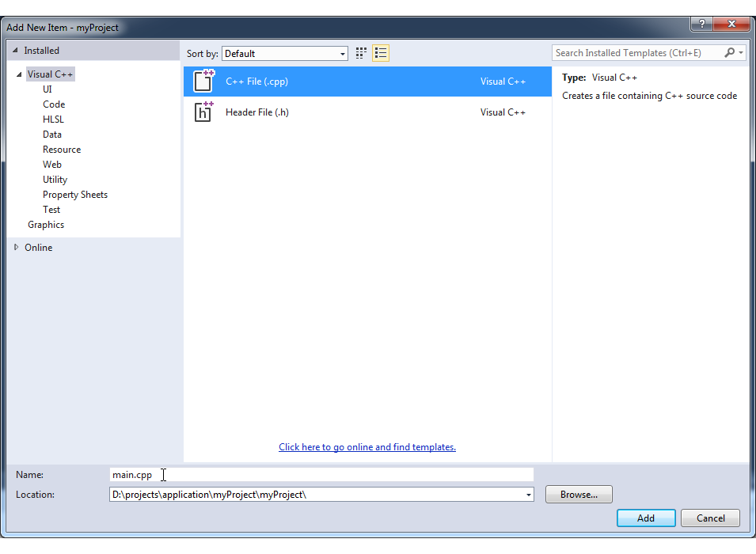Select the HLSL category
756x554 pixels.
(54, 119)
